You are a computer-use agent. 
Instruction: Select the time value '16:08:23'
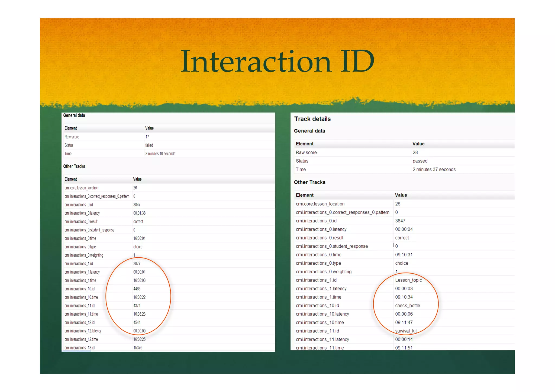click(139, 314)
